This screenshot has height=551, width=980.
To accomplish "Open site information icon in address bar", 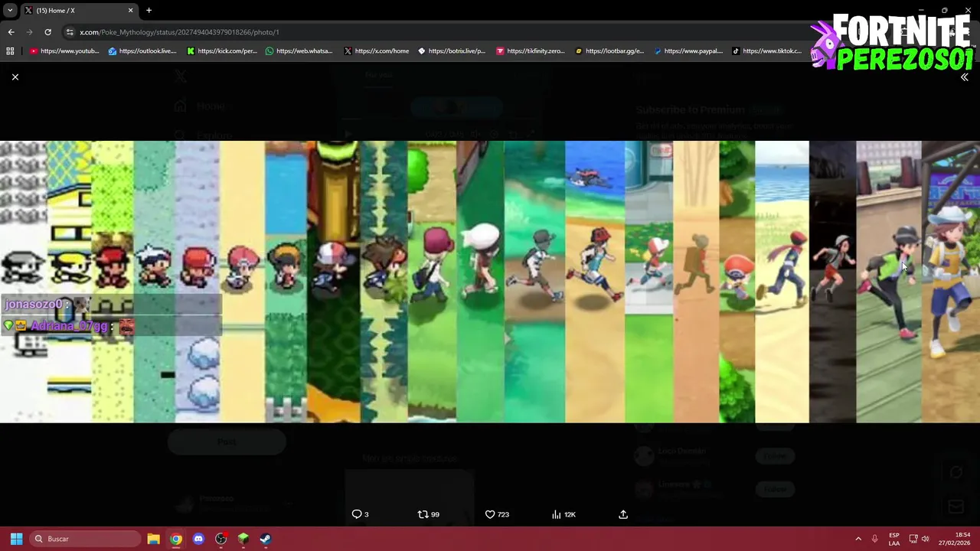I will point(70,32).
